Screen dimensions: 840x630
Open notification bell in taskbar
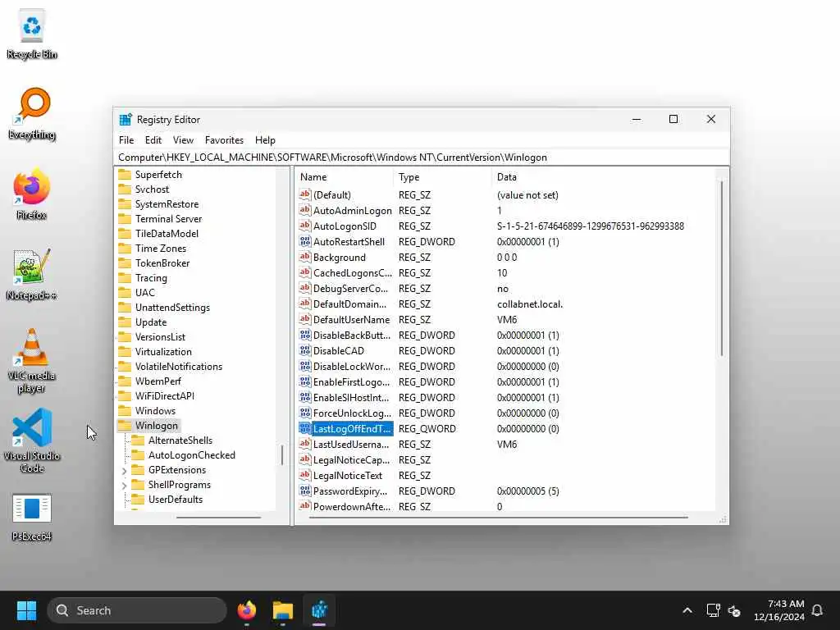(x=817, y=610)
